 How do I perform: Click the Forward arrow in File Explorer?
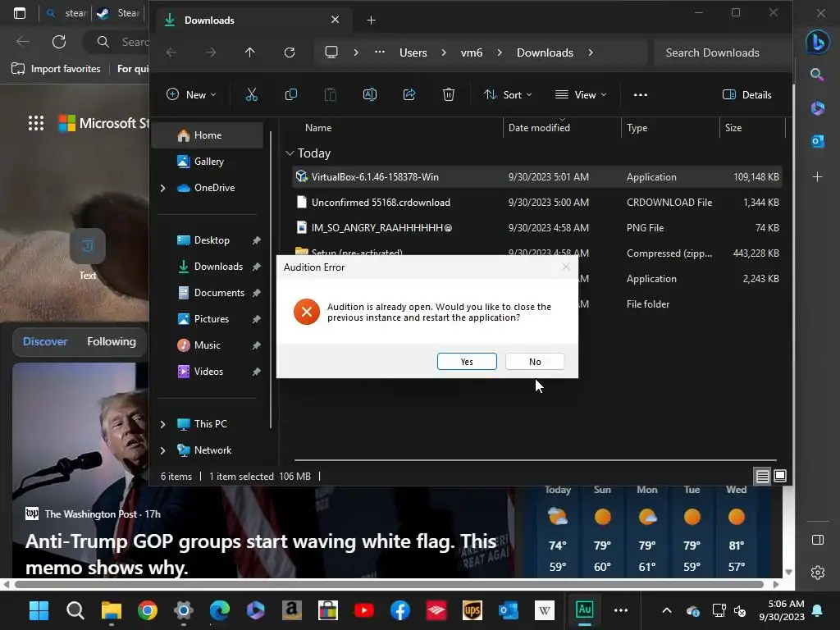click(x=211, y=52)
